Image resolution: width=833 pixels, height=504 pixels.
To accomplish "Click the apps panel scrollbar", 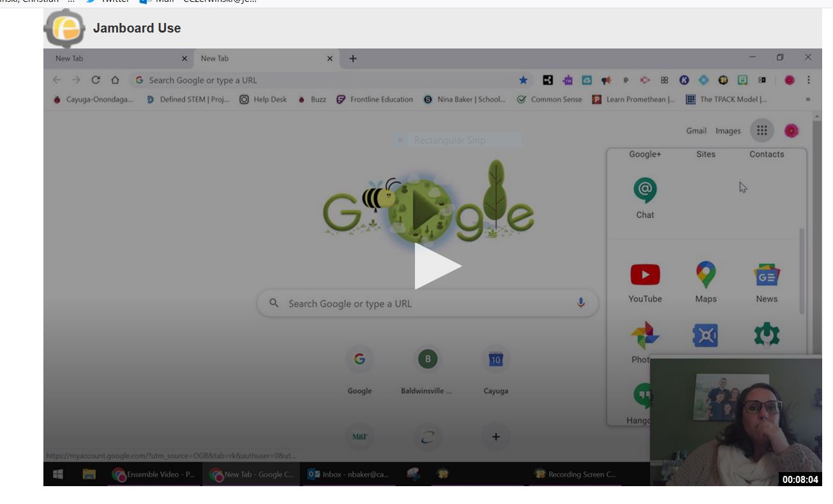I will point(802,271).
